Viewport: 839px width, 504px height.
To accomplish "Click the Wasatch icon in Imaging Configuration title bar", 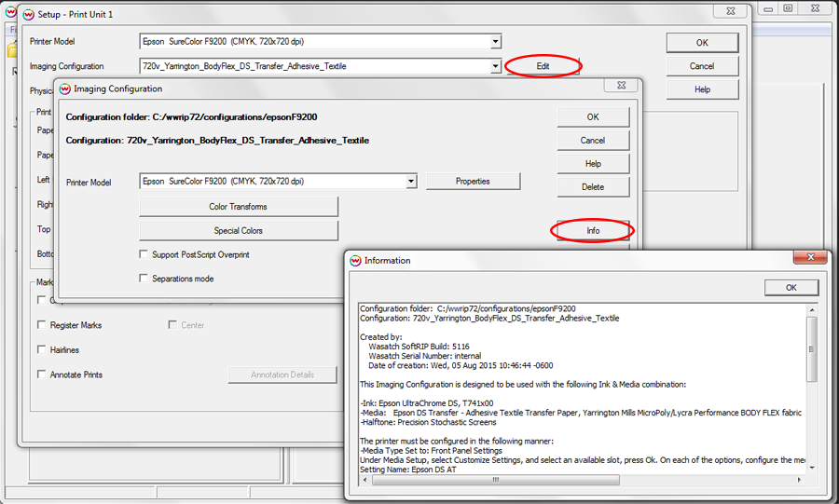I will (64, 89).
